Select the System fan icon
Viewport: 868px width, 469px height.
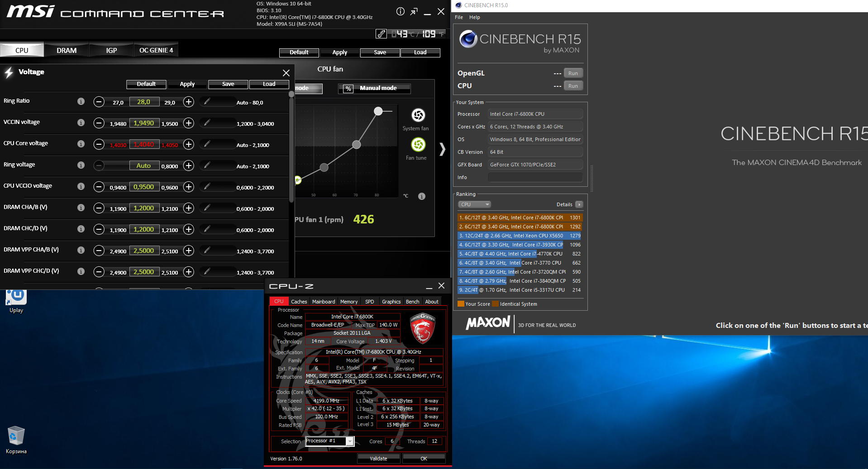[x=418, y=115]
